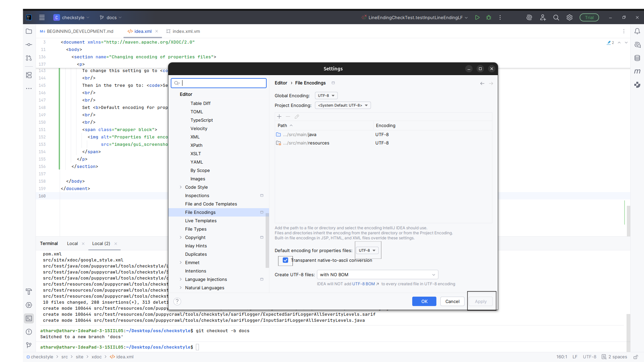Click the Apply button
This screenshot has height=362, width=644.
coord(481,301)
